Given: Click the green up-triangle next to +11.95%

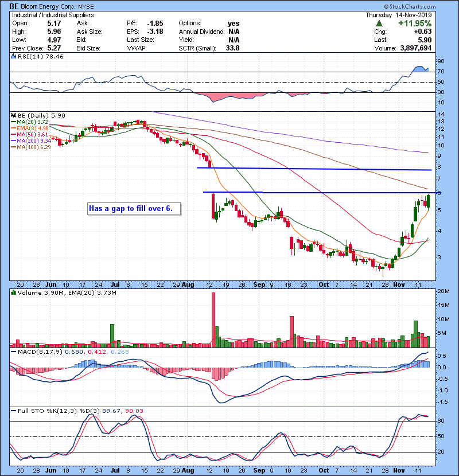Looking at the screenshot, I should click(379, 24).
